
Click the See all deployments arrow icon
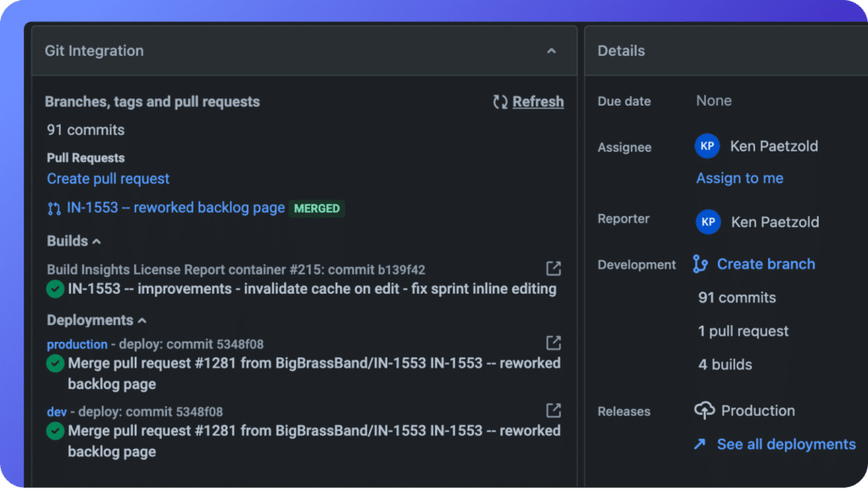coord(699,444)
